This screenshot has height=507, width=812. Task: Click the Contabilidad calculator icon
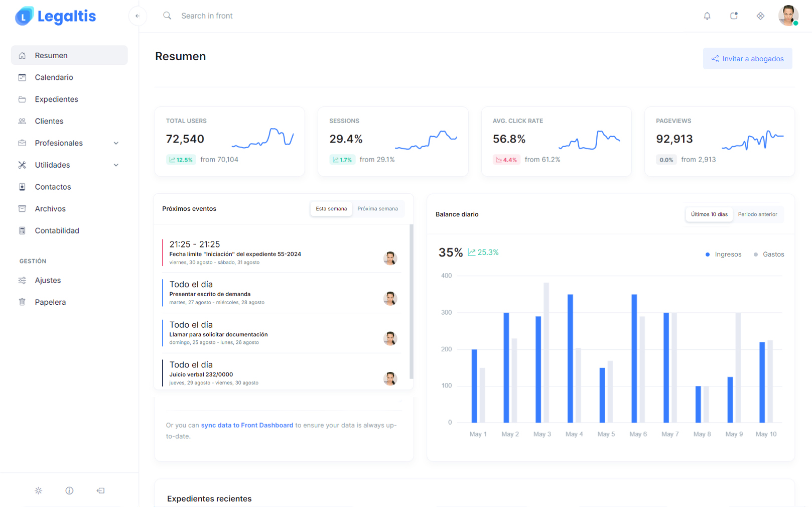pos(22,230)
